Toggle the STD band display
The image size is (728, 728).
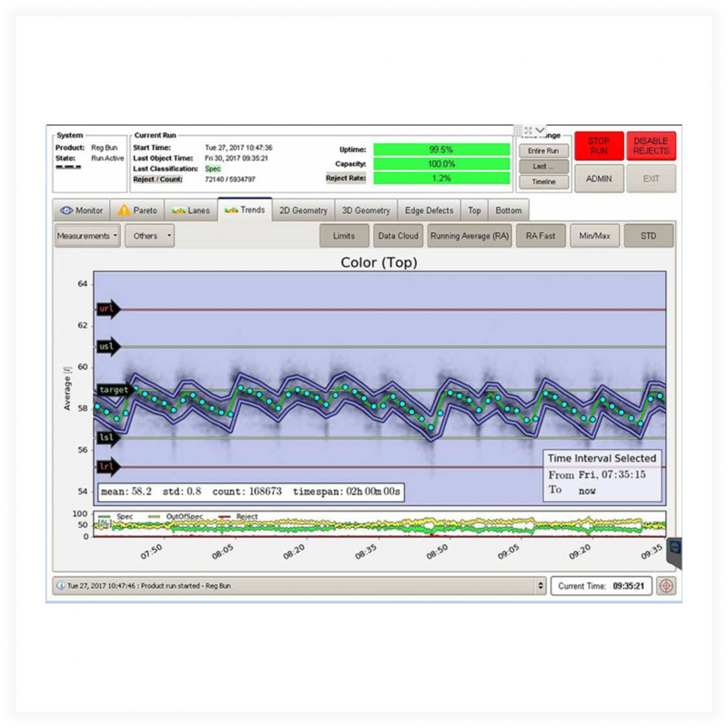[649, 236]
